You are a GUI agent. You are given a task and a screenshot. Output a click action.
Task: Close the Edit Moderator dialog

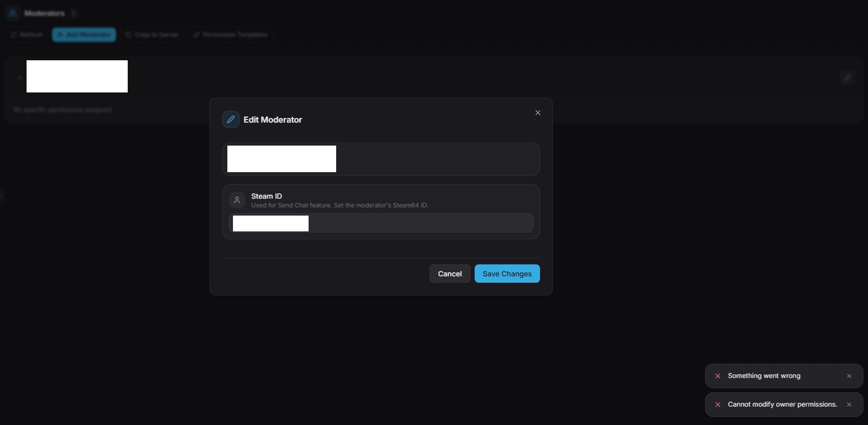[x=537, y=113]
